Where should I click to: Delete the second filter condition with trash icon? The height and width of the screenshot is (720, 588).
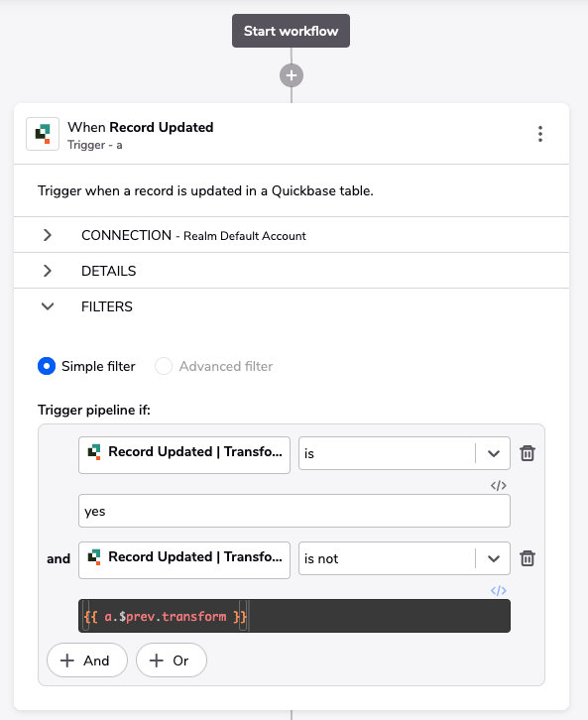click(x=528, y=558)
